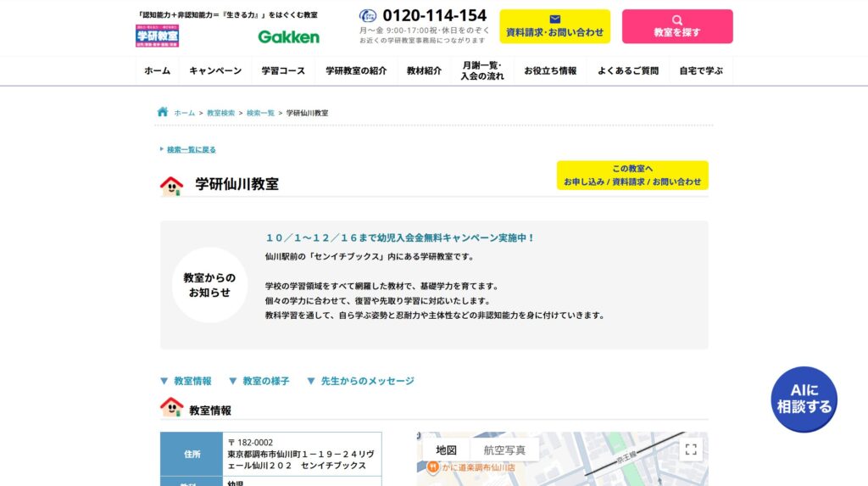This screenshot has height=486, width=868.
Task: Open the よくあるご質問 menu item
Action: [x=628, y=71]
